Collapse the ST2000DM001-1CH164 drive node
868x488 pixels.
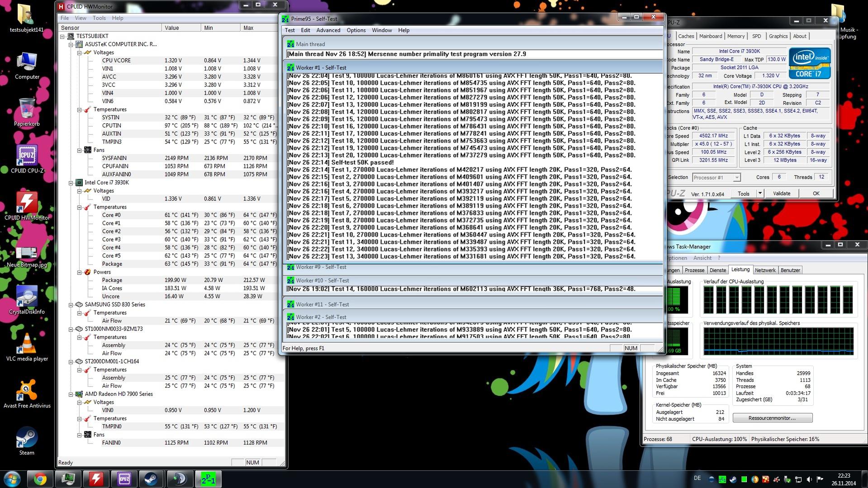[x=71, y=362]
